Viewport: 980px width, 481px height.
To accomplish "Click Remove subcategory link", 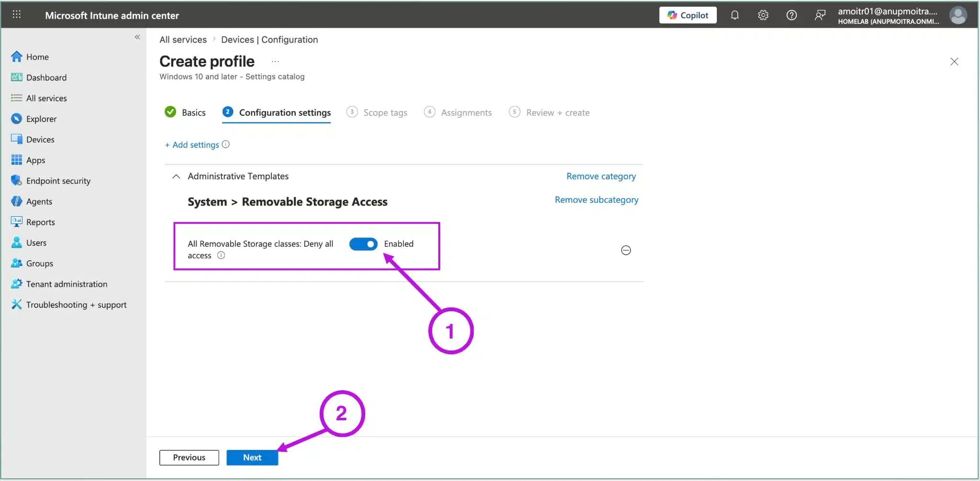I will [x=596, y=199].
